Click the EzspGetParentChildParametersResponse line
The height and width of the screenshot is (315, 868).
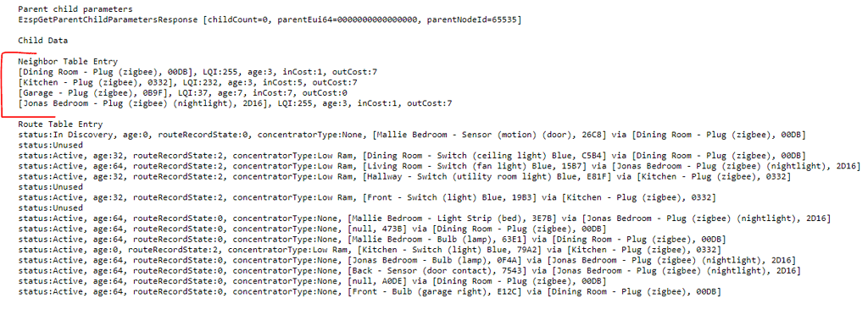(x=270, y=19)
